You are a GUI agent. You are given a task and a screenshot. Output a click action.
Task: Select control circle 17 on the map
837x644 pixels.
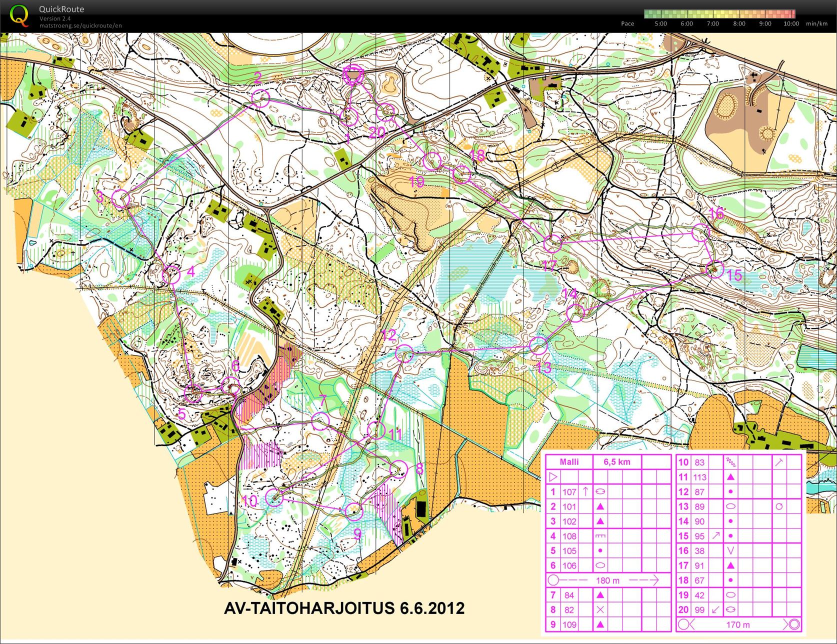552,243
